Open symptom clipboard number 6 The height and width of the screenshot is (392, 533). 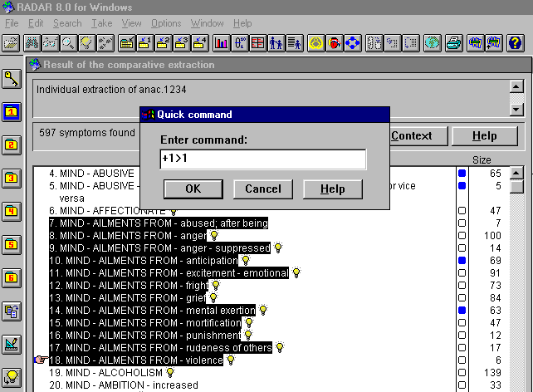12,277
